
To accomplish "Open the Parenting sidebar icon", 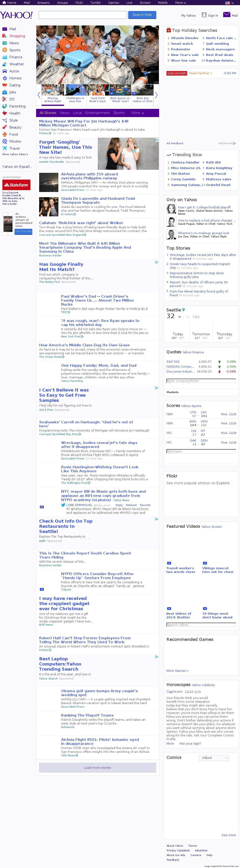I will [4, 106].
